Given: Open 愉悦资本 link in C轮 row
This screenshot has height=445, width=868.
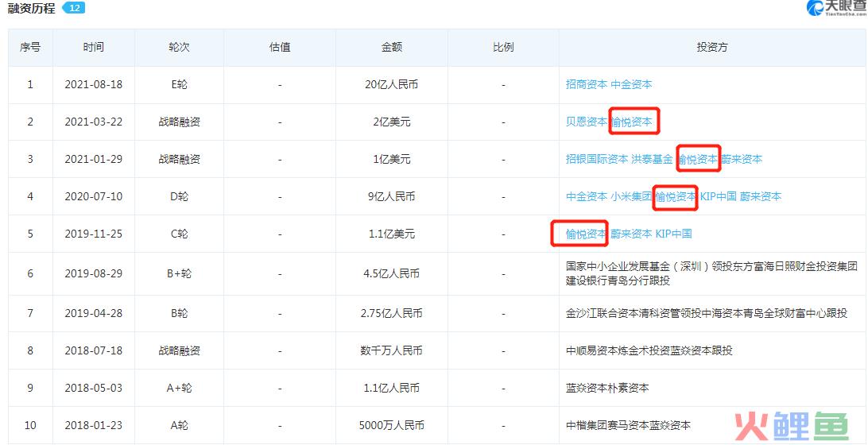Looking at the screenshot, I should [x=587, y=234].
